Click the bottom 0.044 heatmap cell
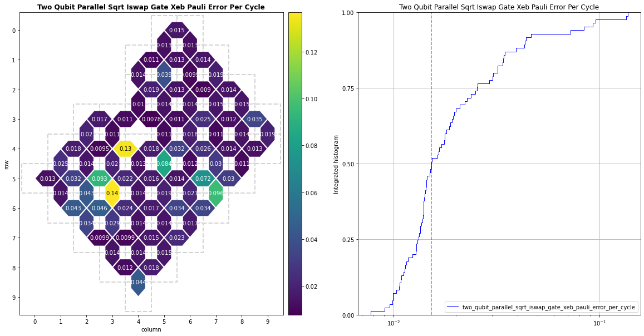The width and height of the screenshot is (644, 336). [139, 282]
